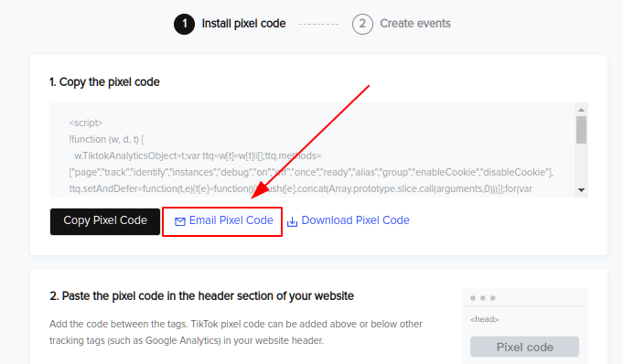623x364 pixels.
Task: Click the head tag label in mockup
Action: (484, 319)
